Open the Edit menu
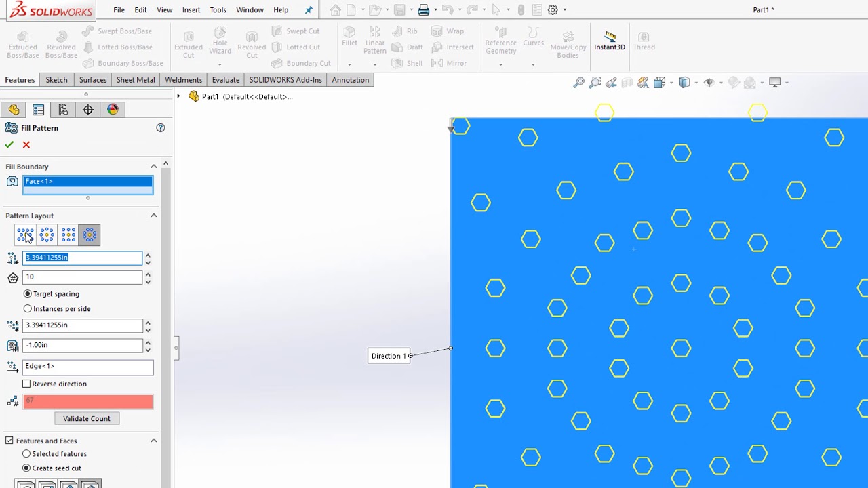Viewport: 868px width, 488px height. pos(140,10)
